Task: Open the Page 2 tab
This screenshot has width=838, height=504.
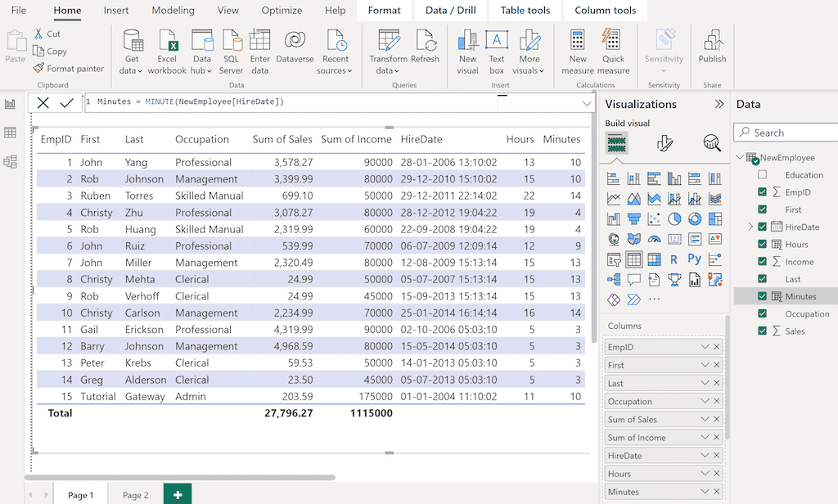Action: (134, 494)
